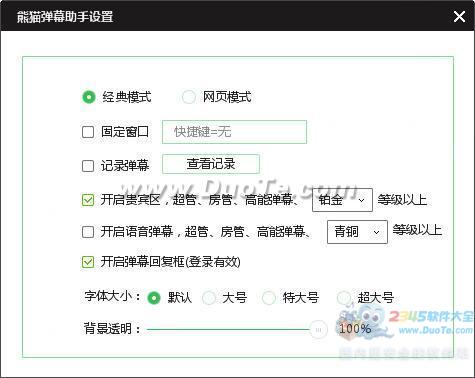The width and height of the screenshot is (475, 378).
Task: Select 网页模式 radio button
Action: coord(189,97)
